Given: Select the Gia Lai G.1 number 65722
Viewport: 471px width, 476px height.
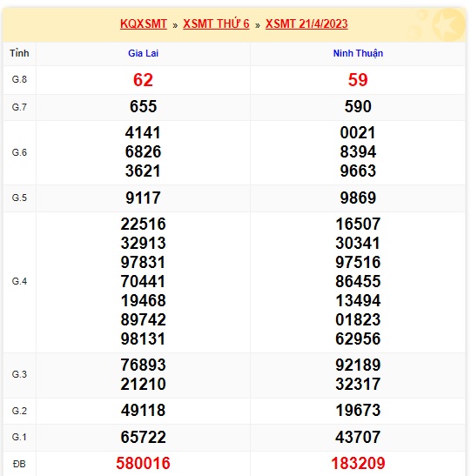Looking at the screenshot, I should click(x=143, y=437).
